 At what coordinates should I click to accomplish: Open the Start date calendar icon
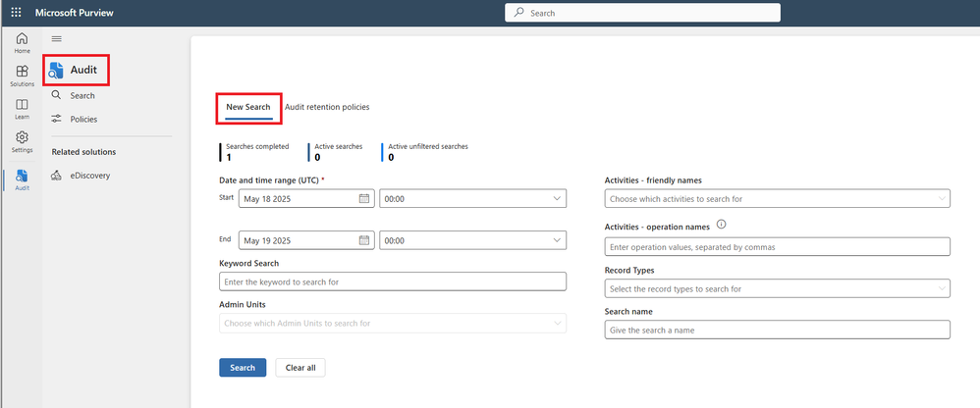364,198
